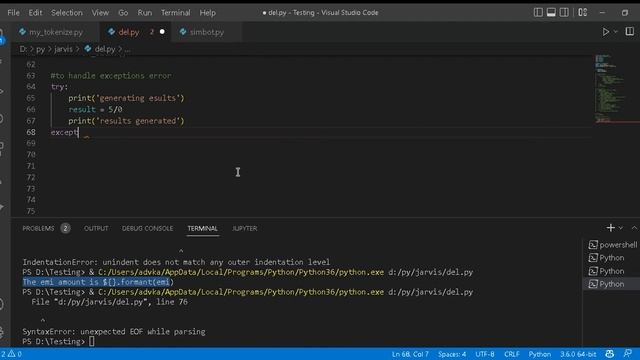
Task: Click SyntaxError message in terminal
Action: coord(114,332)
